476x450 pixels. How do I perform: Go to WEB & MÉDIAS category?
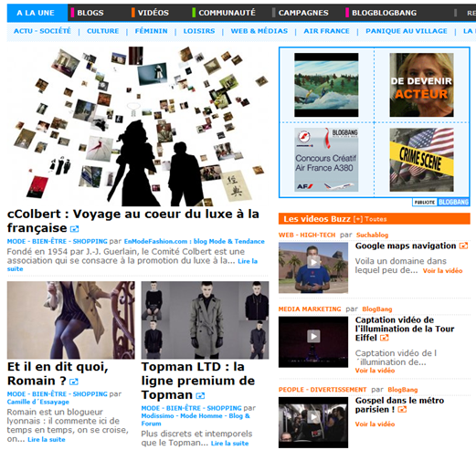tap(259, 31)
